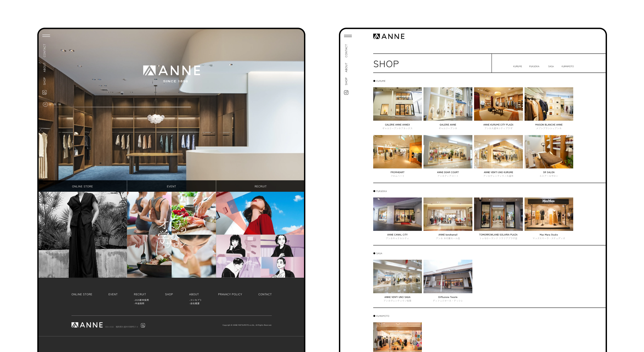
Task: Open hamburger menu on the home mockup
Action: [46, 36]
